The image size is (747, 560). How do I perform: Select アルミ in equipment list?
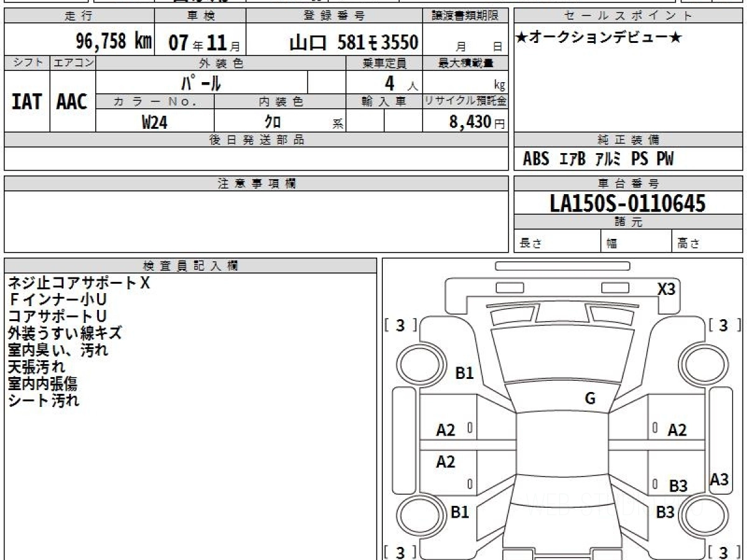click(x=608, y=159)
